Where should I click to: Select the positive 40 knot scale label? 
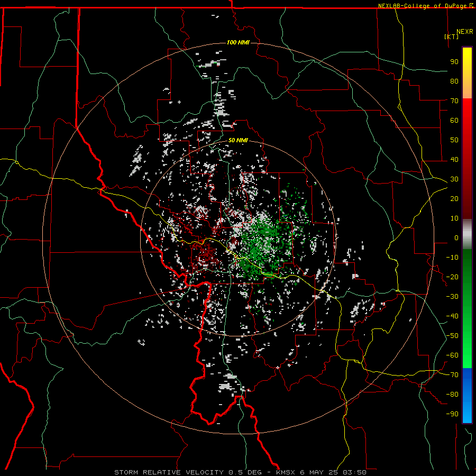(x=454, y=159)
